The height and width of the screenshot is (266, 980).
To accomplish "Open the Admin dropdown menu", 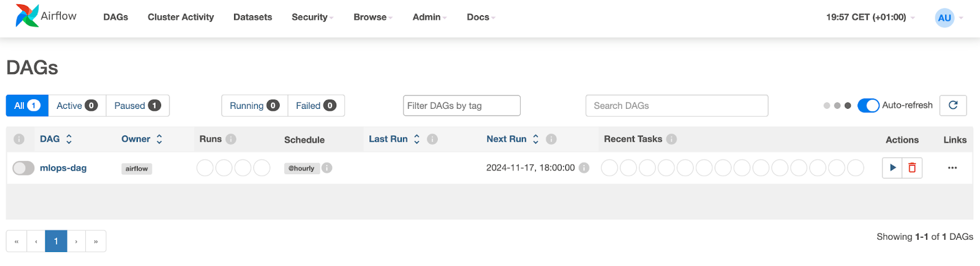I will pyautogui.click(x=429, y=17).
